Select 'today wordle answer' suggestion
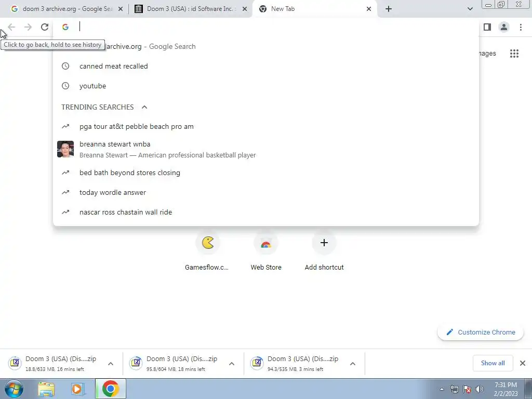Screen dimensions: 532x399 click(266, 192)
